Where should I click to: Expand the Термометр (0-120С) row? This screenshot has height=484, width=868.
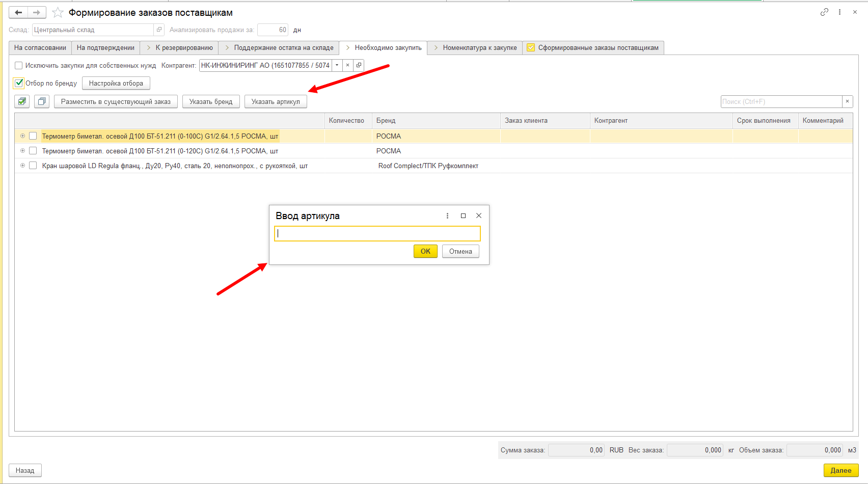22,151
